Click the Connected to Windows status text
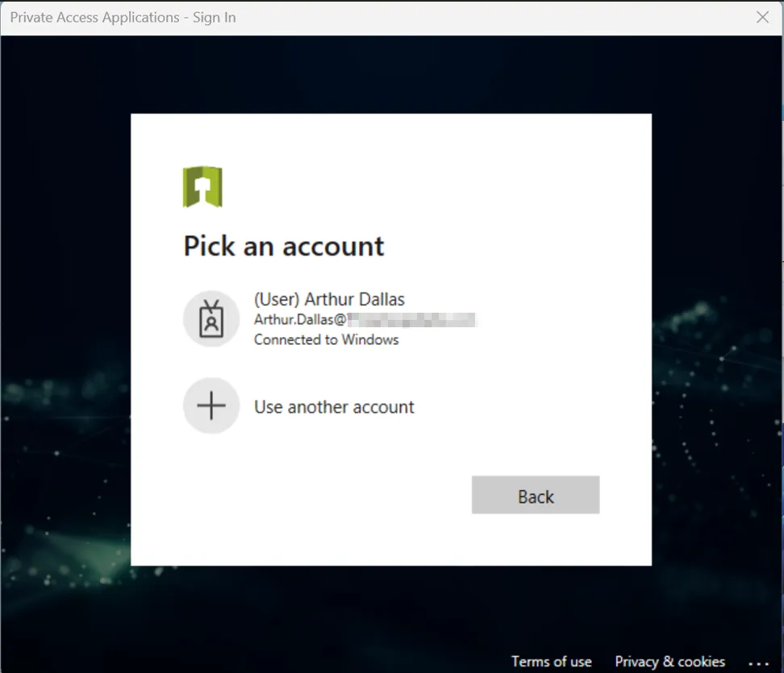784x673 pixels. pos(327,340)
